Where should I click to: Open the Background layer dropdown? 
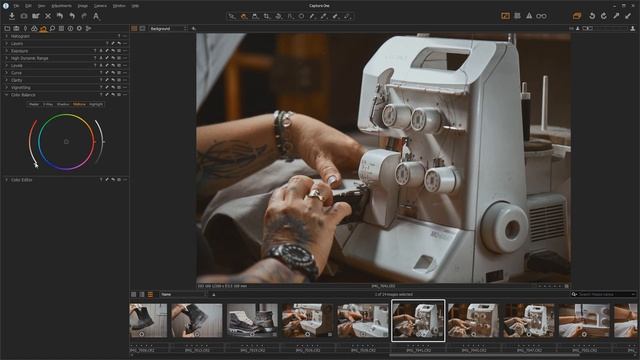tap(168, 29)
